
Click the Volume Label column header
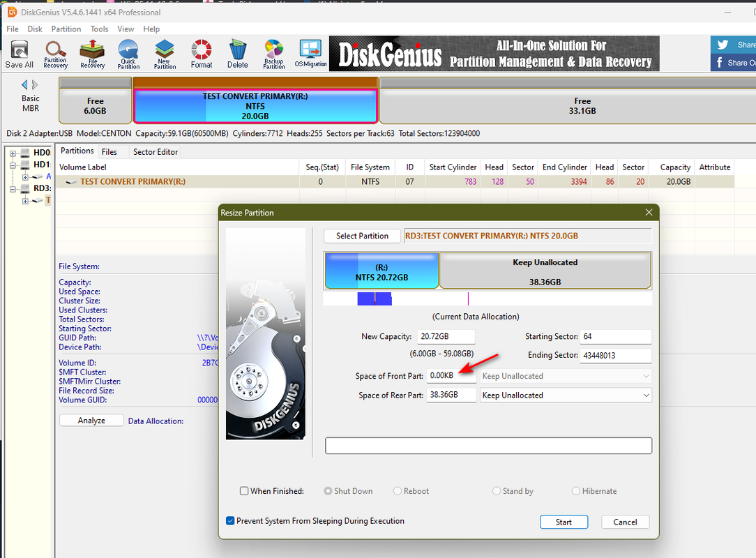pyautogui.click(x=177, y=167)
